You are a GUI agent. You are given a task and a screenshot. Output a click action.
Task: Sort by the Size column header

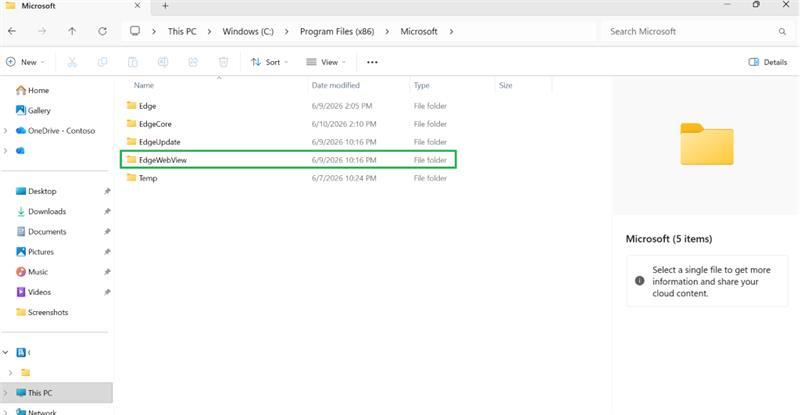[506, 85]
